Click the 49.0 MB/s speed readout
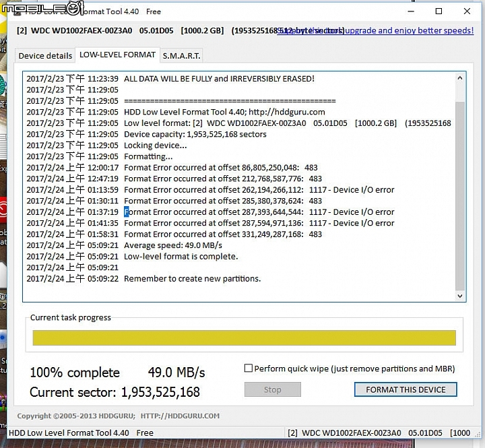The width and height of the screenshot is (485, 448). tap(176, 373)
